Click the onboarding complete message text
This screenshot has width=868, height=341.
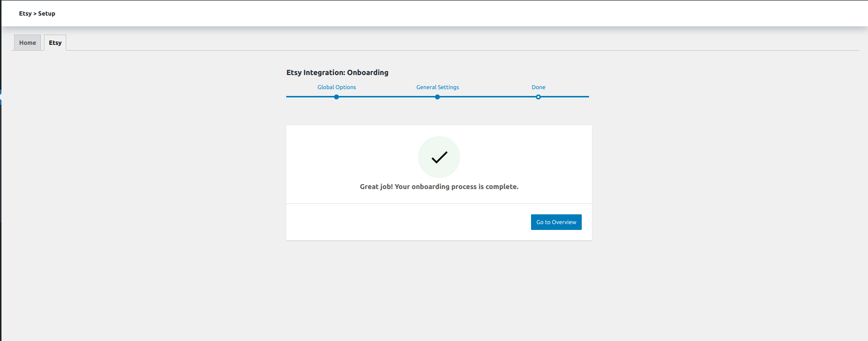[x=439, y=187]
